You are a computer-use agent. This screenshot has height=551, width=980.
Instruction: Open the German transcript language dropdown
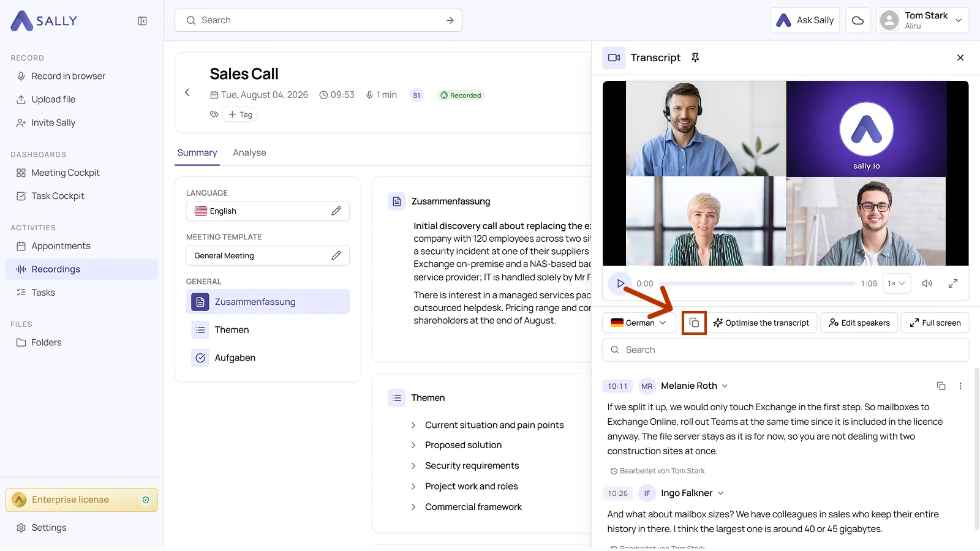point(639,323)
